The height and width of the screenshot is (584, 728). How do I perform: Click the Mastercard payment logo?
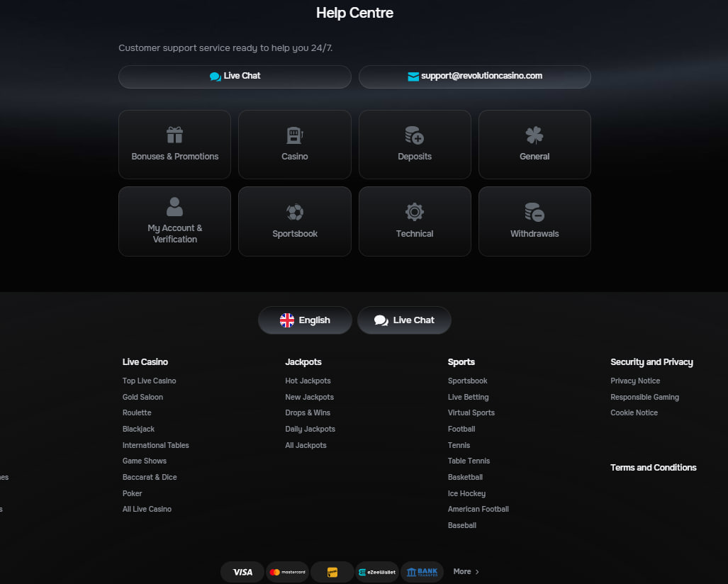[x=287, y=572]
